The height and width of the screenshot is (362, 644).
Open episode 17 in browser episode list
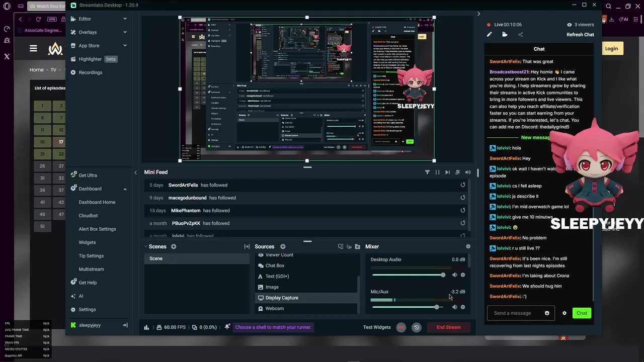tap(61, 142)
